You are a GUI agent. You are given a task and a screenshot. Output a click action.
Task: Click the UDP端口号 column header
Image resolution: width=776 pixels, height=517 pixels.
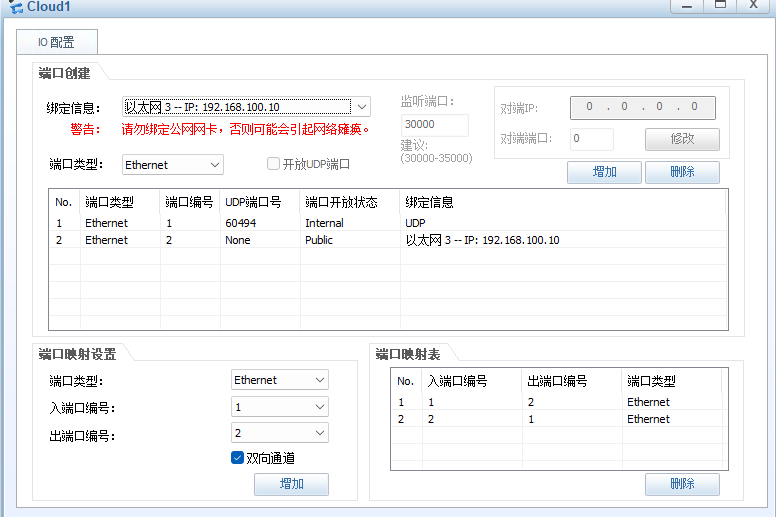click(260, 202)
